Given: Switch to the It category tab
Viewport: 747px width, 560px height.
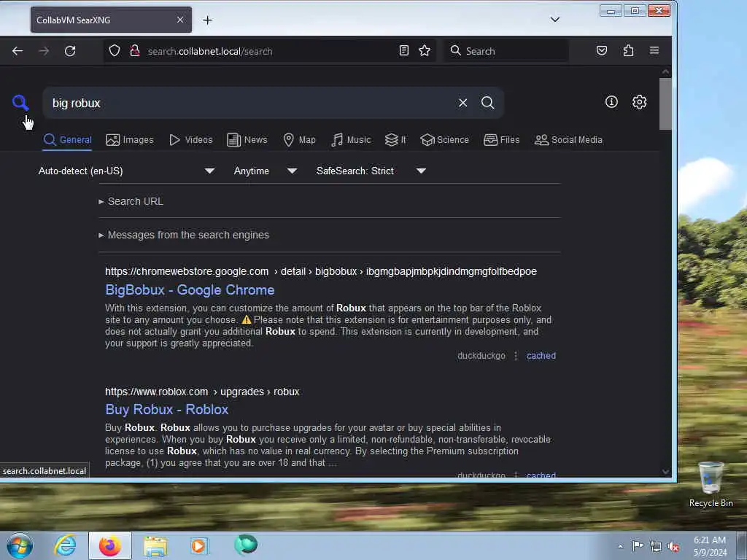Looking at the screenshot, I should (395, 140).
